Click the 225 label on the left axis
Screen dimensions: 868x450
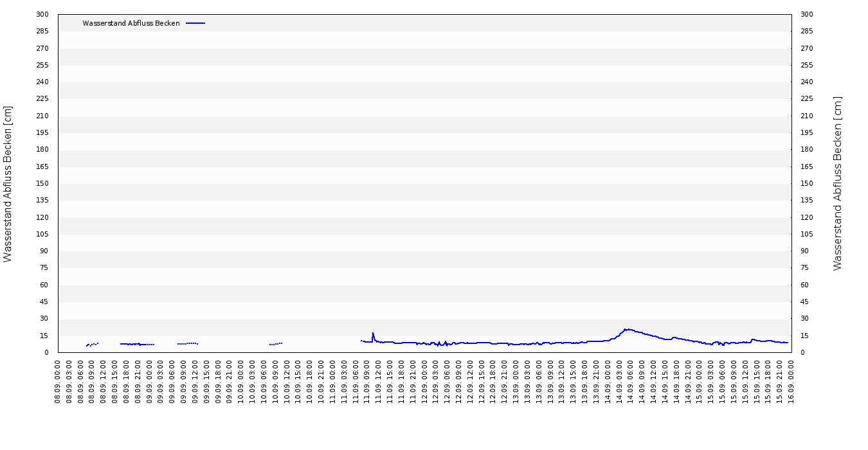(42, 98)
